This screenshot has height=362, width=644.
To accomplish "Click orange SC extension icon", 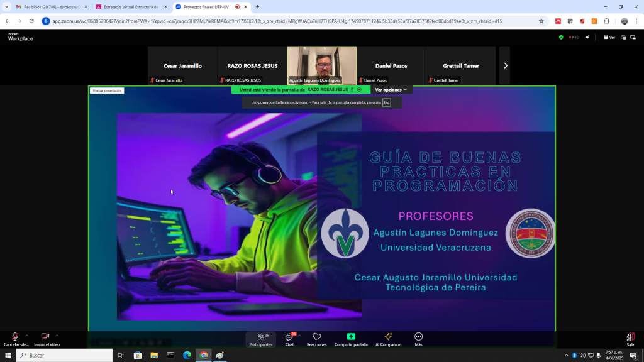I will (x=594, y=21).
